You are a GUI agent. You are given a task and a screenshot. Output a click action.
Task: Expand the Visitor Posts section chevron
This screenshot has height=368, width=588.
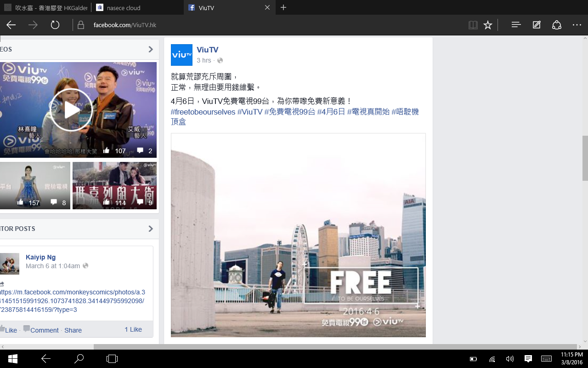151,229
